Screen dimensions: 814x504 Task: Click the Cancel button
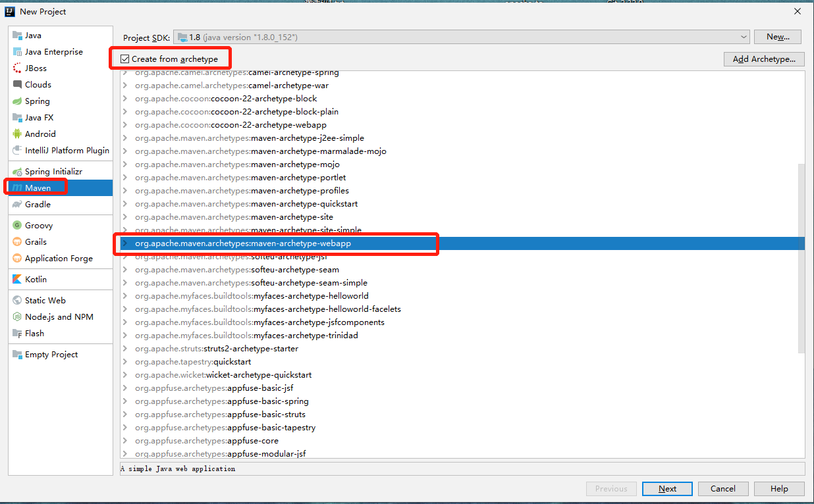tap(723, 489)
